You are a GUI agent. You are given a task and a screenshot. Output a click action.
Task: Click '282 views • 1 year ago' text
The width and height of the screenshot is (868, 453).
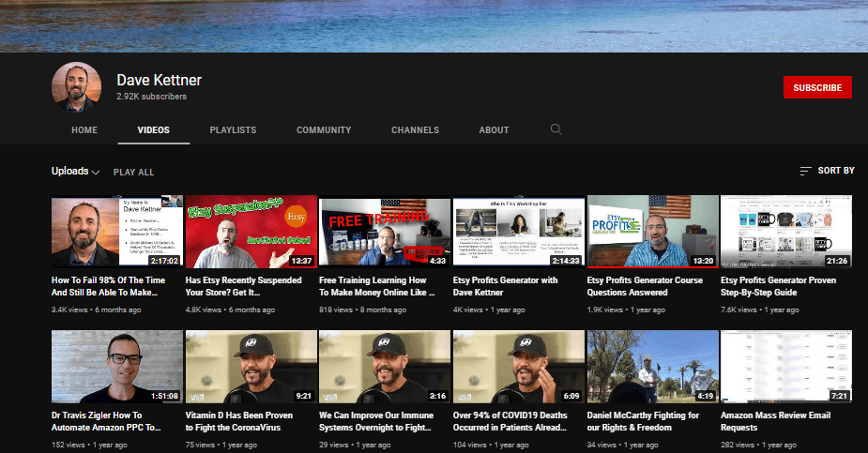[758, 445]
